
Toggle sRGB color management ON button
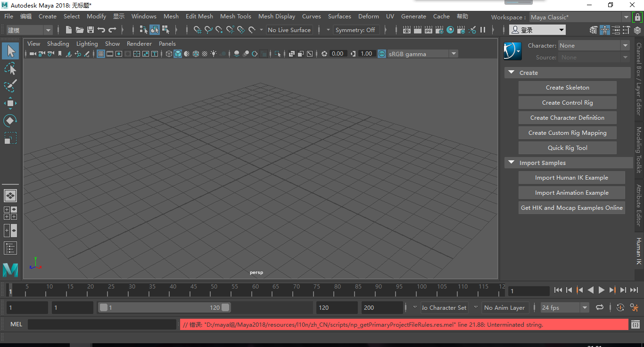381,54
